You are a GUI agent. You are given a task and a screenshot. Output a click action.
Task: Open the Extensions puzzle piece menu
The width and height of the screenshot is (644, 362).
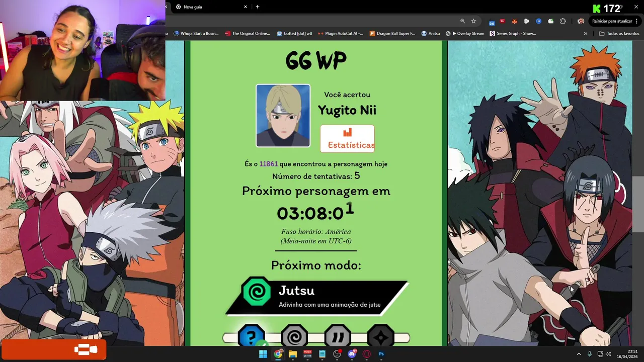coord(563,21)
